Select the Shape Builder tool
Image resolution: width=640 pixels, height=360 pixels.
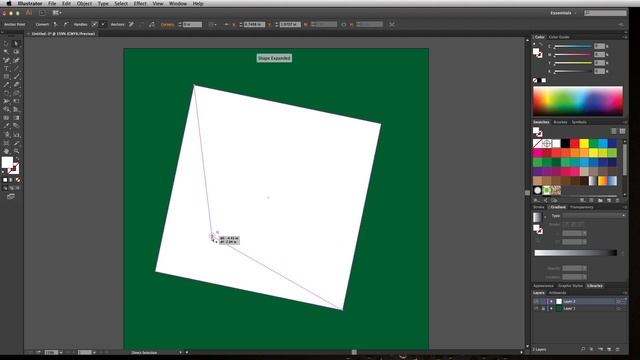pyautogui.click(x=7, y=109)
